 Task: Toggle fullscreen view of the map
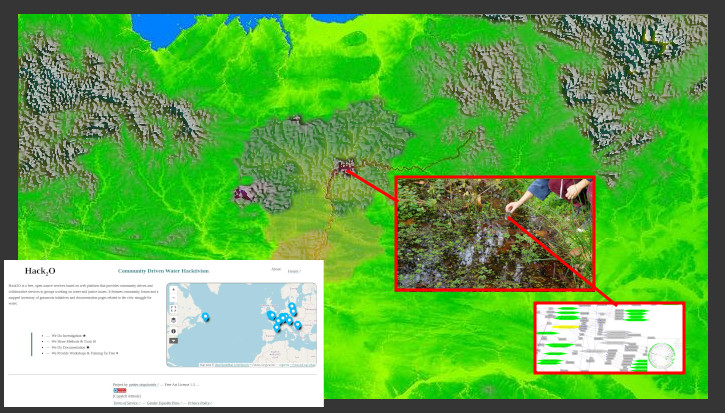(x=173, y=309)
